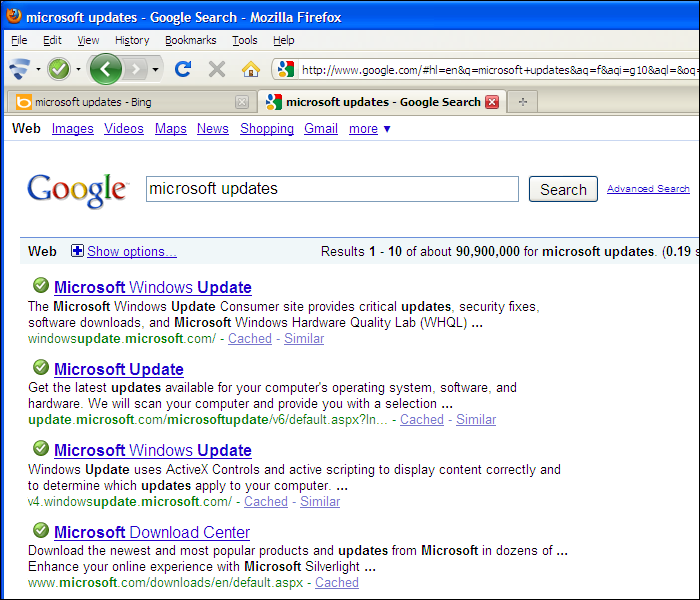Reload the current page
This screenshot has width=700, height=600.
tap(183, 69)
